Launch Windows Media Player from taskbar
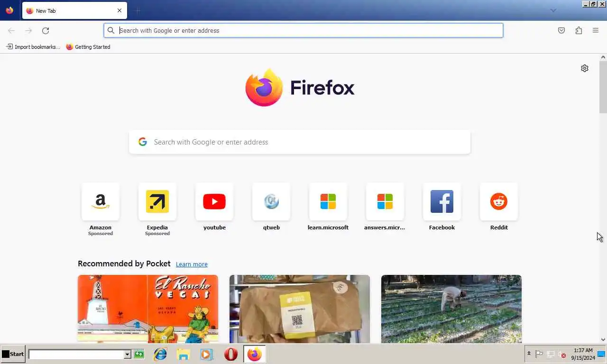 tap(207, 354)
